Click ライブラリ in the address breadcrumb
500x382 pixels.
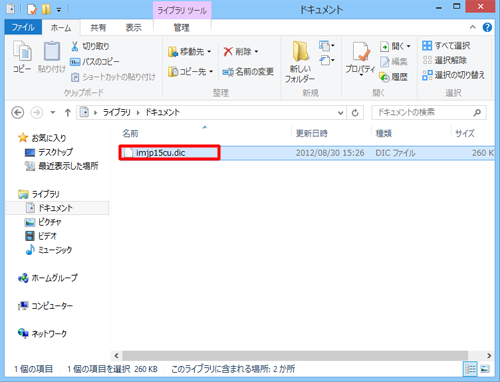pyautogui.click(x=116, y=113)
